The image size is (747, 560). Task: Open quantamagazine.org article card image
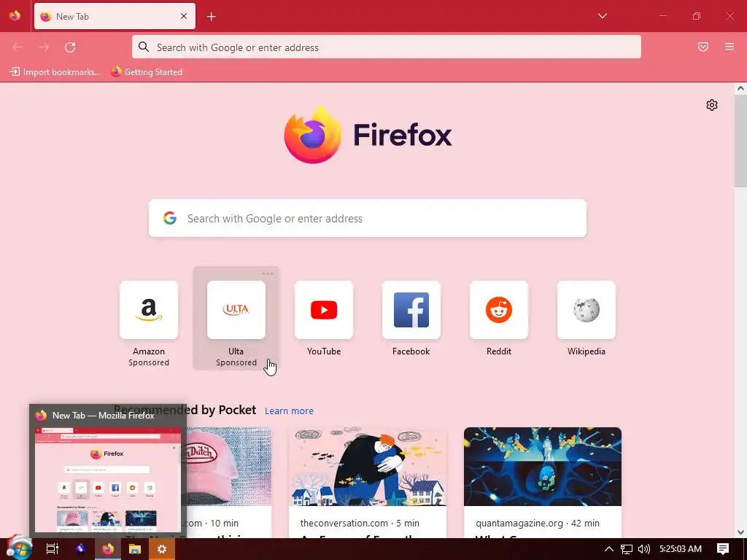[x=543, y=467]
